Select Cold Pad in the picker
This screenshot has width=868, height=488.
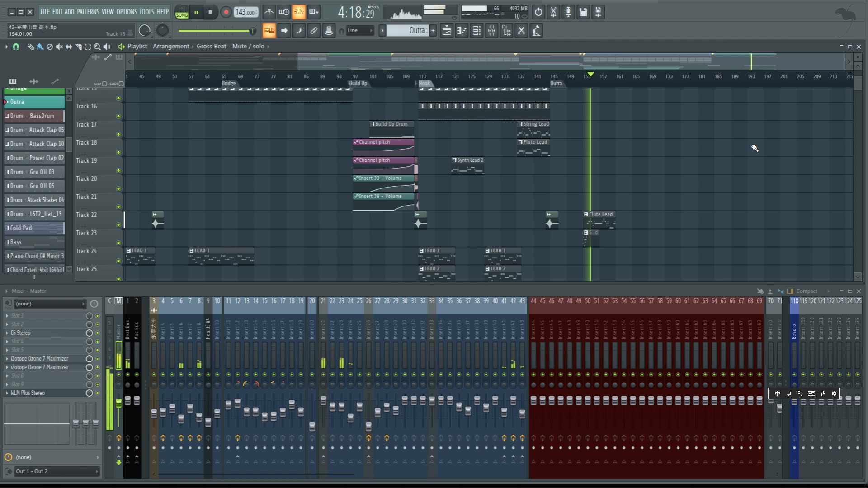click(x=34, y=228)
